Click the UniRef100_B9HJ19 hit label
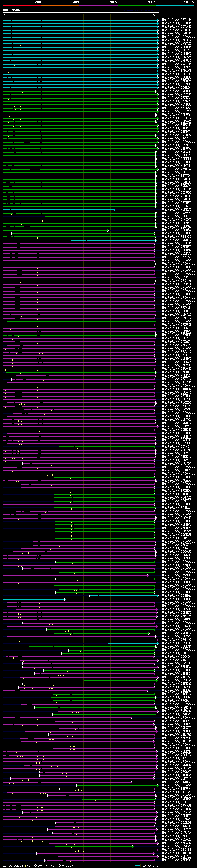 click(x=177, y=50)
